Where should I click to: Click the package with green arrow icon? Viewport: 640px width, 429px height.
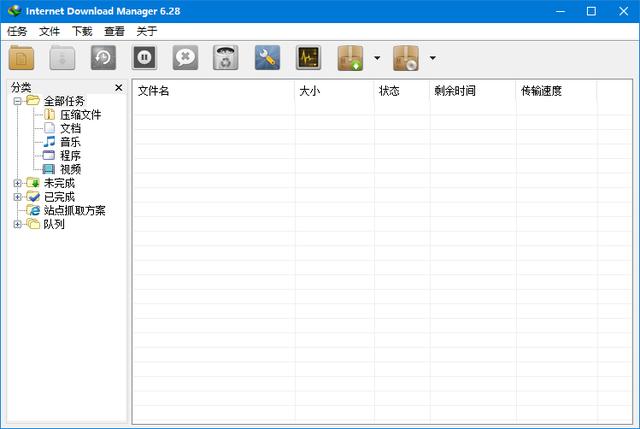pyautogui.click(x=351, y=58)
